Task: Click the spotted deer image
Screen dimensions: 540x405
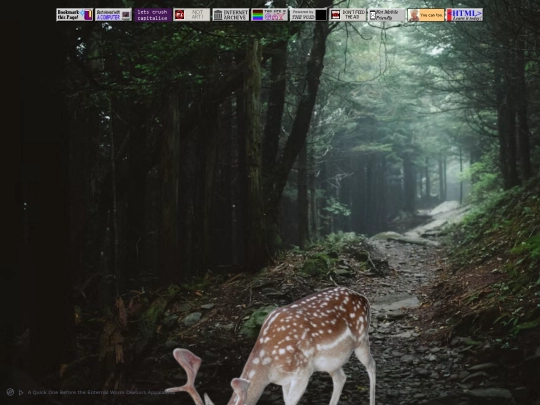Action: 271,346
